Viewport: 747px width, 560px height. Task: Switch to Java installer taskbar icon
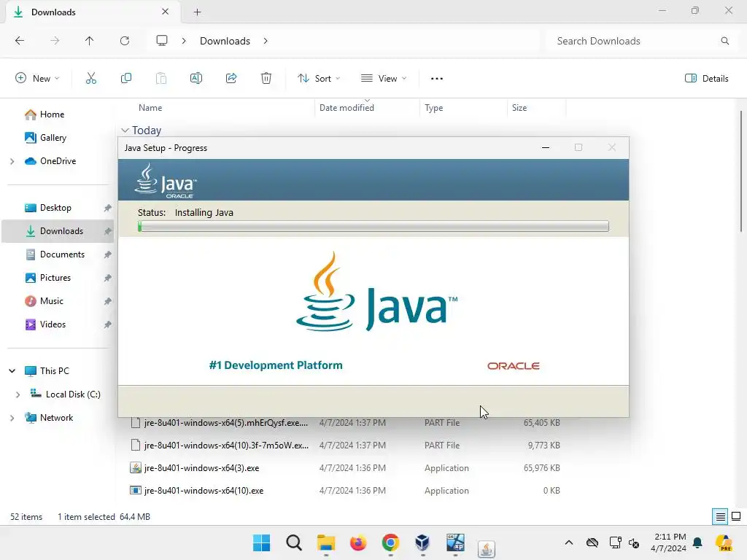click(x=487, y=548)
